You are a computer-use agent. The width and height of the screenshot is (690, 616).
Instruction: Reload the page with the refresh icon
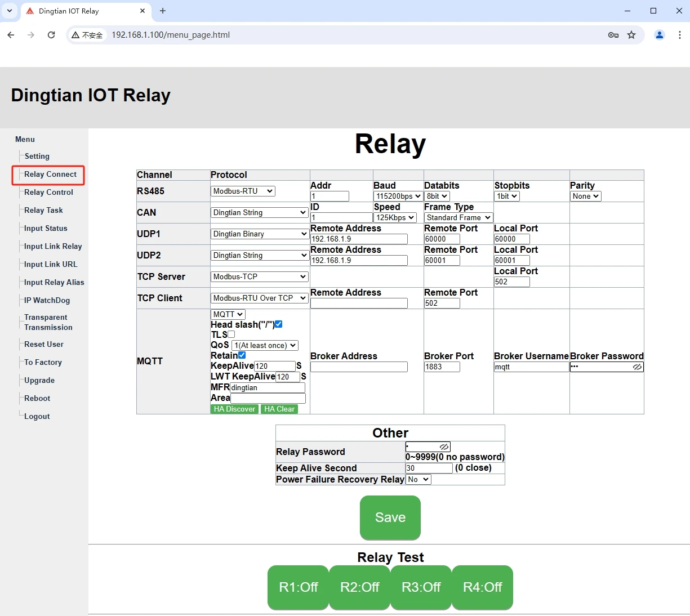51,35
